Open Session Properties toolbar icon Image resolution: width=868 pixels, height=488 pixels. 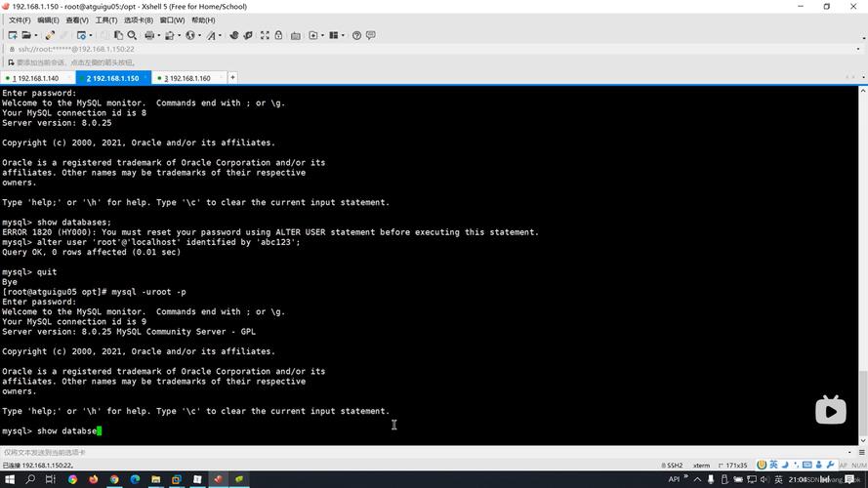tap(81, 35)
